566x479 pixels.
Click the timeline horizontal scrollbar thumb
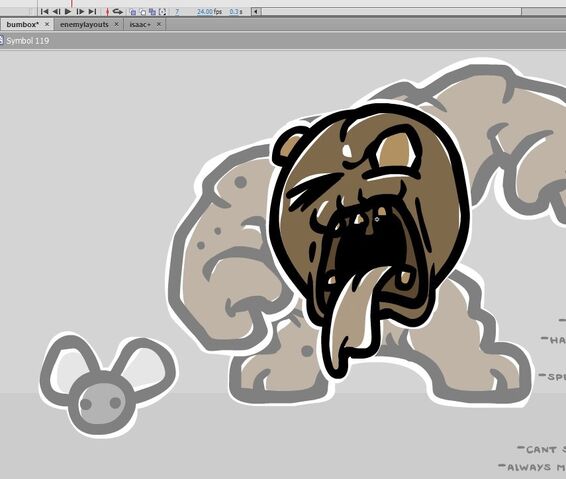click(x=392, y=12)
